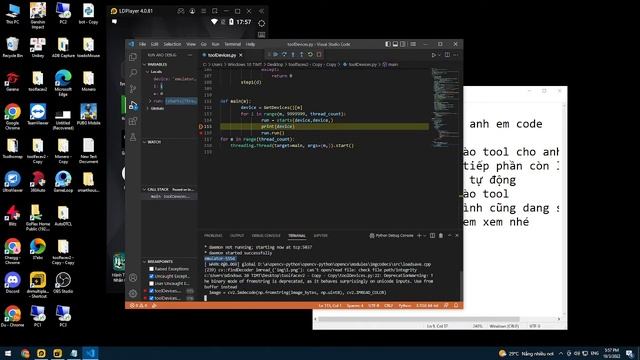
Task: Disable the first toolDevices breakpoint checkbox
Action: pyautogui.click(x=151, y=291)
